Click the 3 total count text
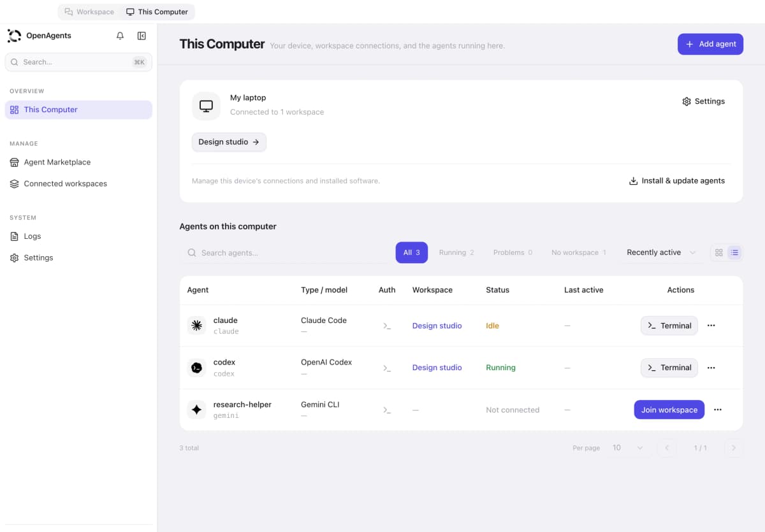The height and width of the screenshot is (532, 765). click(189, 448)
